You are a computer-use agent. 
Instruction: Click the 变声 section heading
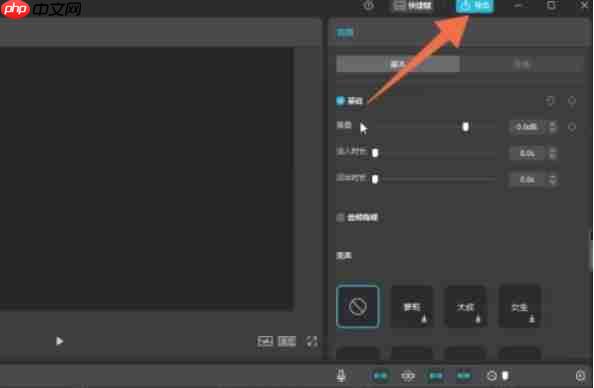click(x=344, y=256)
